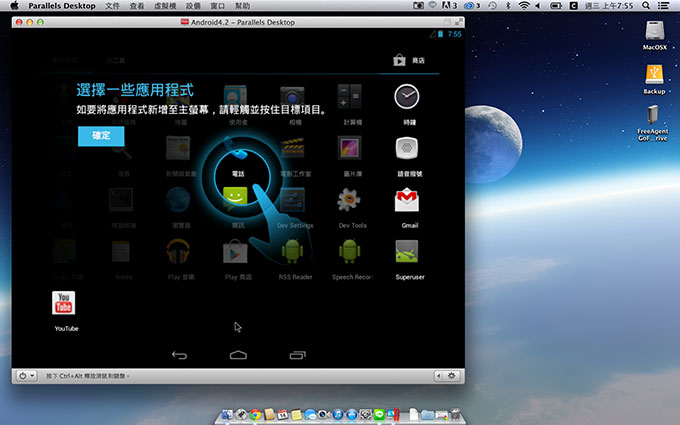Open Google Chrome from the Dock
The image size is (680, 425).
[255, 415]
